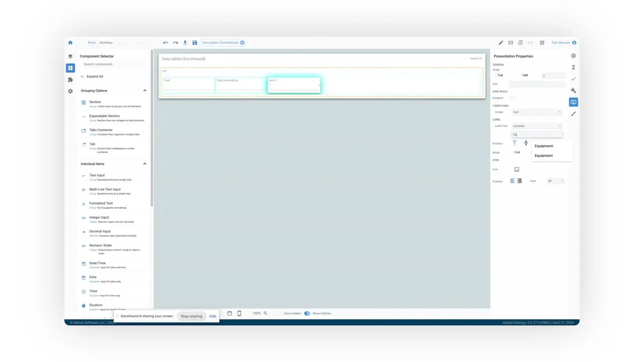
Task: Click the Presentation Properties preview icon on right rail
Action: coord(574,102)
